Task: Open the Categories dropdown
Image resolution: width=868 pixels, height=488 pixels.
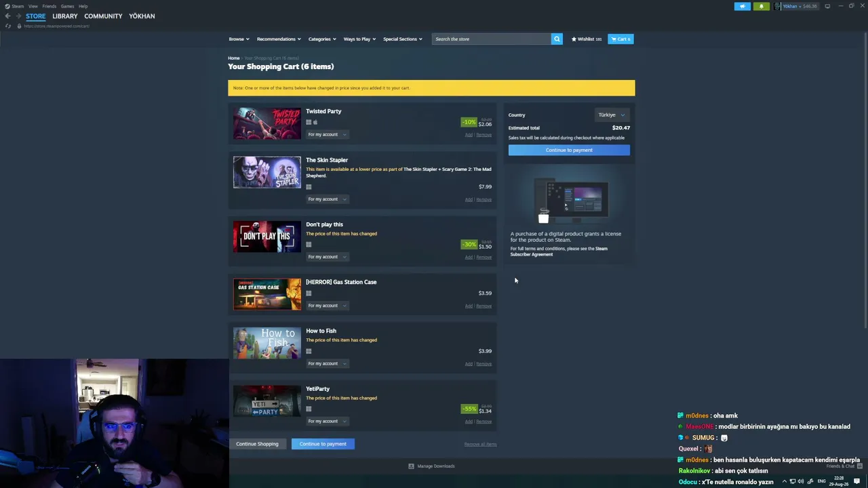Action: pyautogui.click(x=322, y=39)
